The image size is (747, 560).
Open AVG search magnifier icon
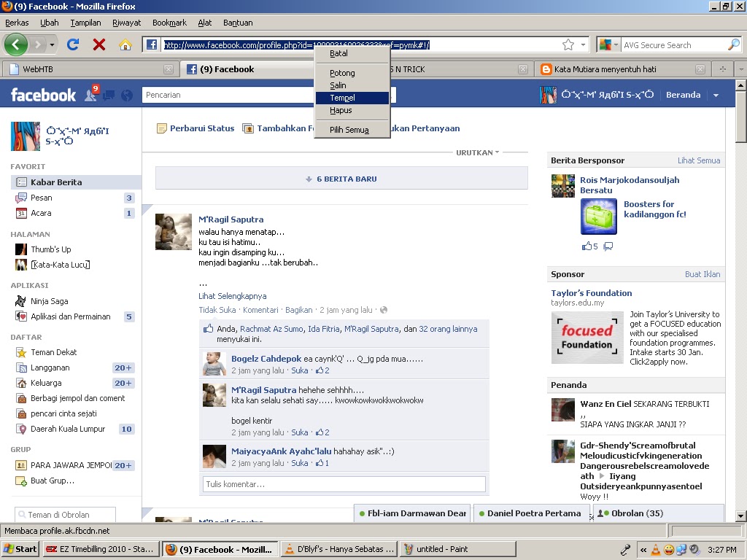734,44
